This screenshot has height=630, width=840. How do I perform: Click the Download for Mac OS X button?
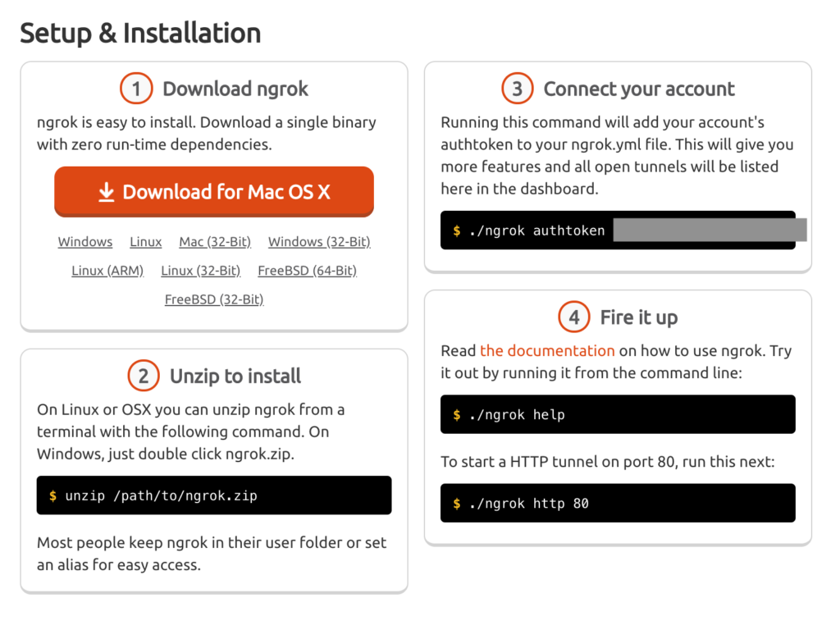pyautogui.click(x=214, y=191)
